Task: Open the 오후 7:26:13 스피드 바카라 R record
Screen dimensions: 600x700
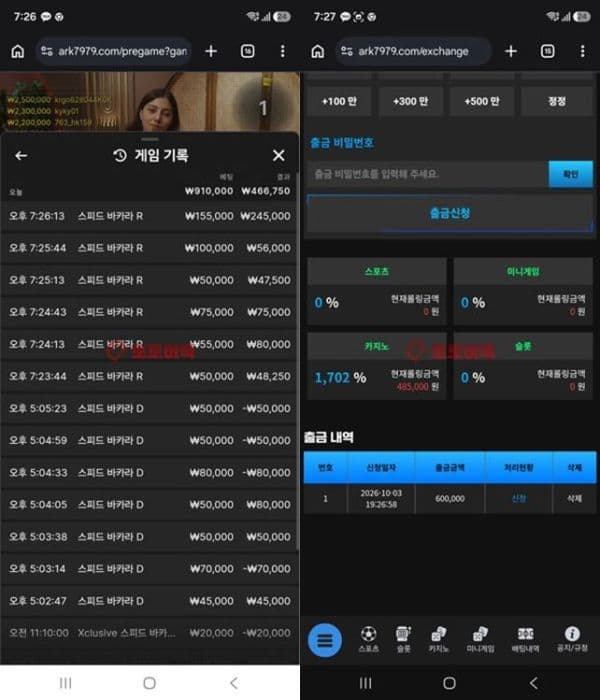Action: point(149,216)
